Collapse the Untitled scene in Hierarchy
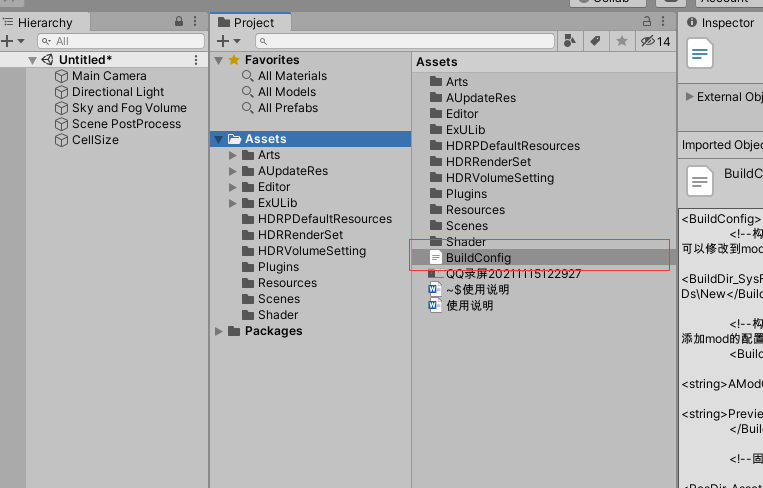This screenshot has width=763, height=488. click(33, 60)
